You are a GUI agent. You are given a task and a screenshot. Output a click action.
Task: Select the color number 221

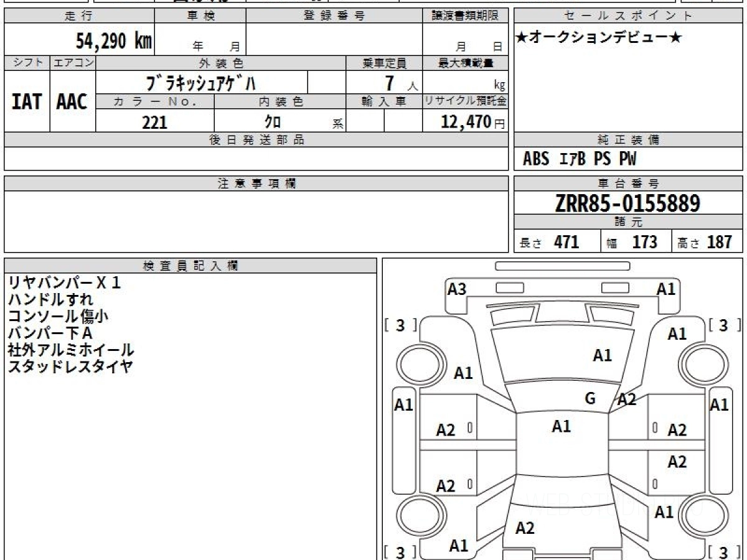[x=154, y=122]
